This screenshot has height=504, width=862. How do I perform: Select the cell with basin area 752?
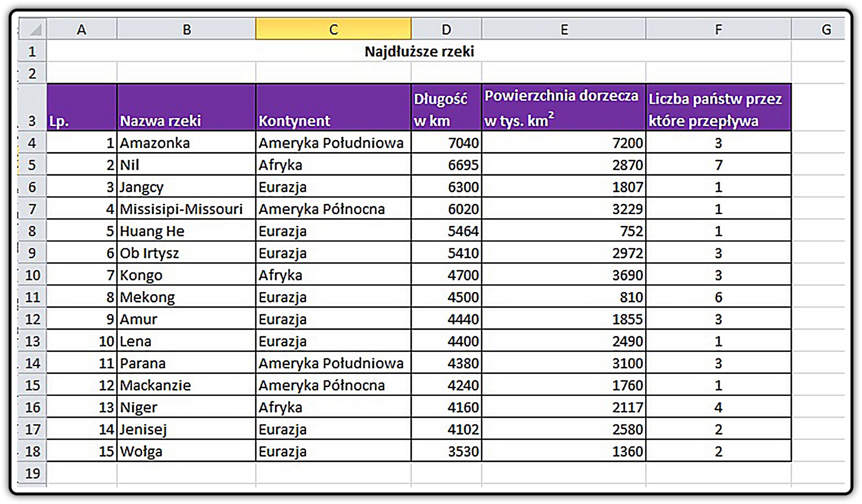click(x=564, y=231)
